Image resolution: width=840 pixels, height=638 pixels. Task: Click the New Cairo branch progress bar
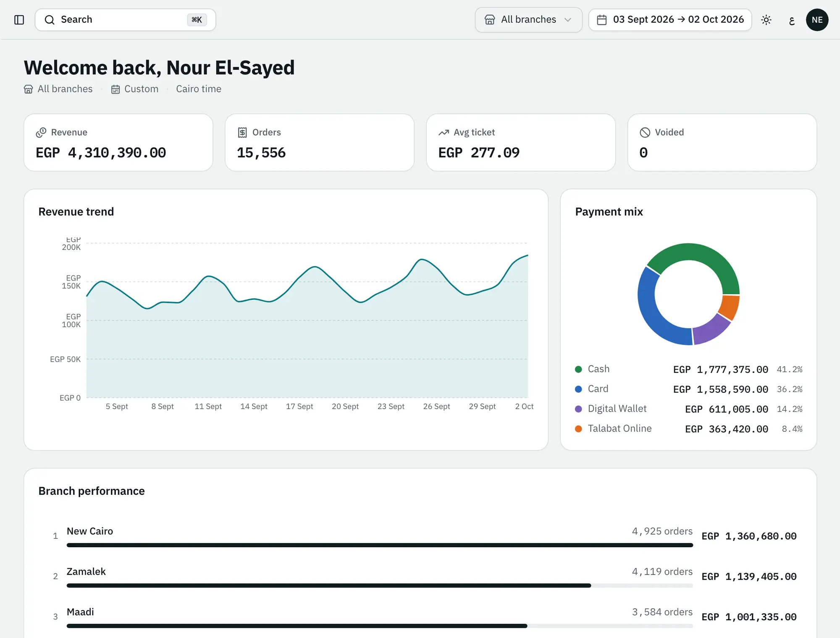point(380,545)
